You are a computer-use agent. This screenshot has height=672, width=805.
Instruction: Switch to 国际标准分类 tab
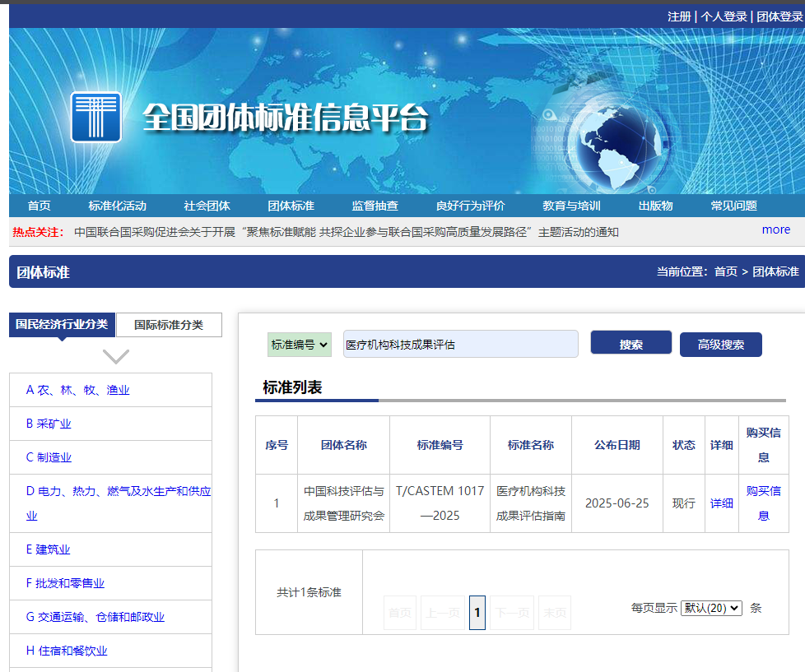tap(169, 325)
